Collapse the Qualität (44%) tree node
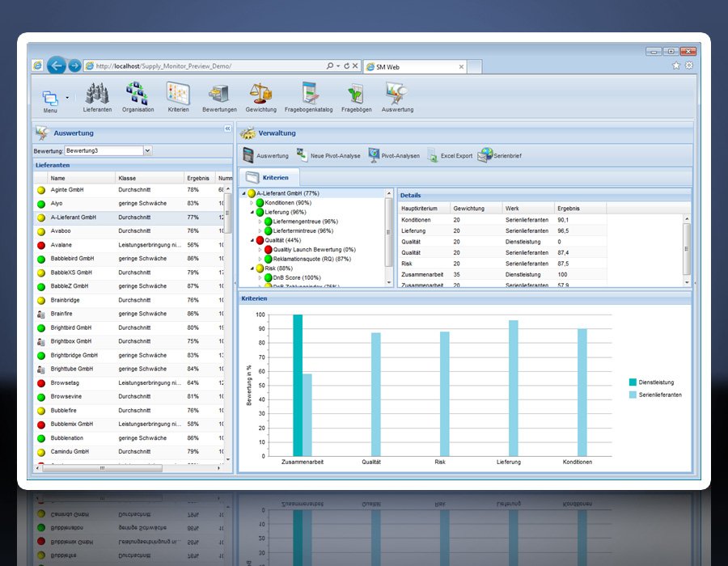Screen dimensions: 728x566 click(x=252, y=240)
